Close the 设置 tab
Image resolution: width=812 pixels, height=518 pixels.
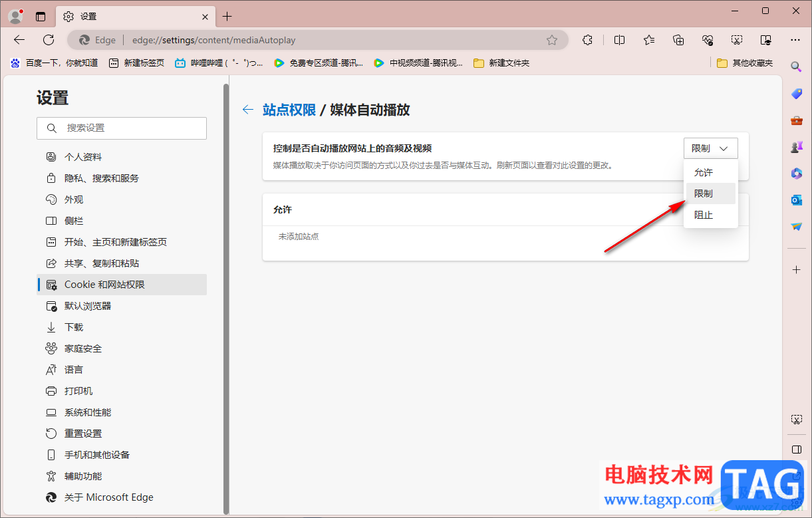tap(206, 17)
